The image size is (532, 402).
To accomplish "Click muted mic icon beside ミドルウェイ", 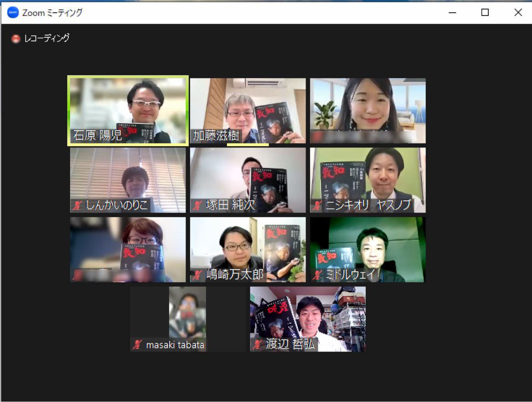I will [x=317, y=275].
